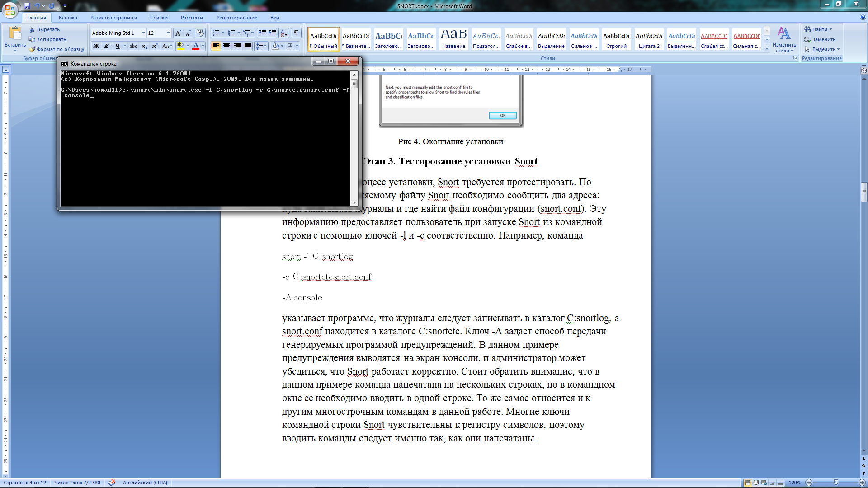
Task: Apply red font color
Action: (196, 46)
